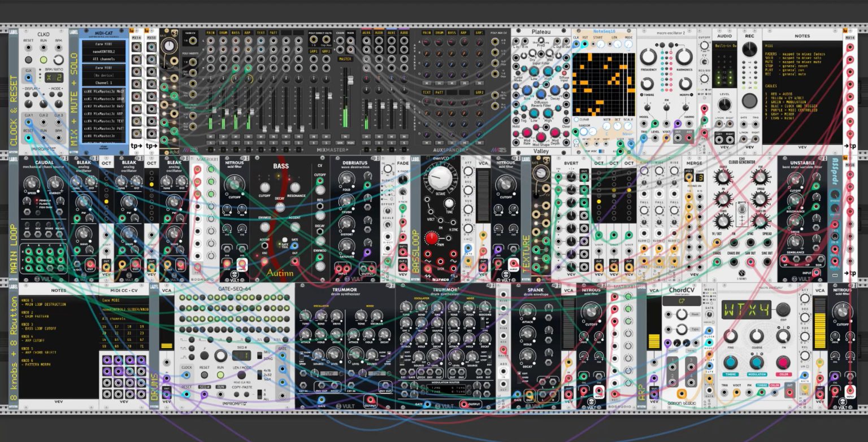Mute the MAIN channel in MixMaster
This screenshot has height=442, width=868.
211,137
